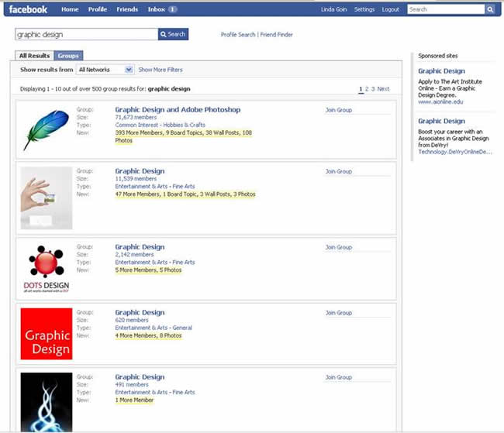Go to results page 2
Screen dimensions: 504x433
tap(367, 88)
